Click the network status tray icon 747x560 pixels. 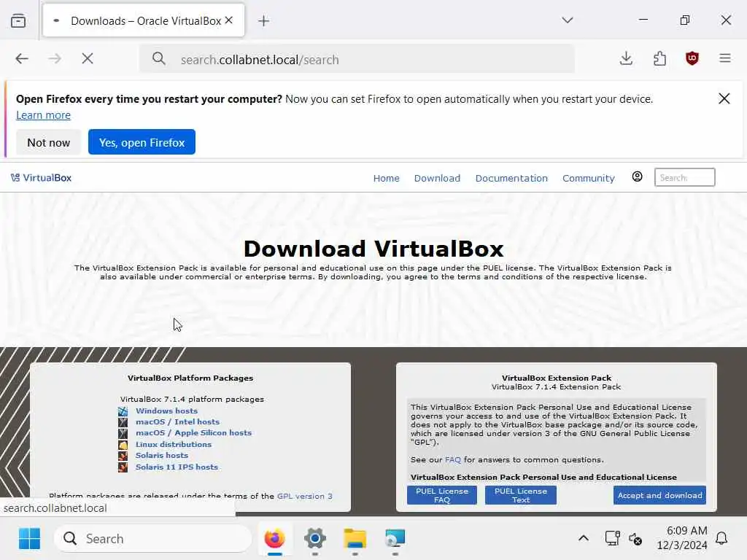pos(612,539)
